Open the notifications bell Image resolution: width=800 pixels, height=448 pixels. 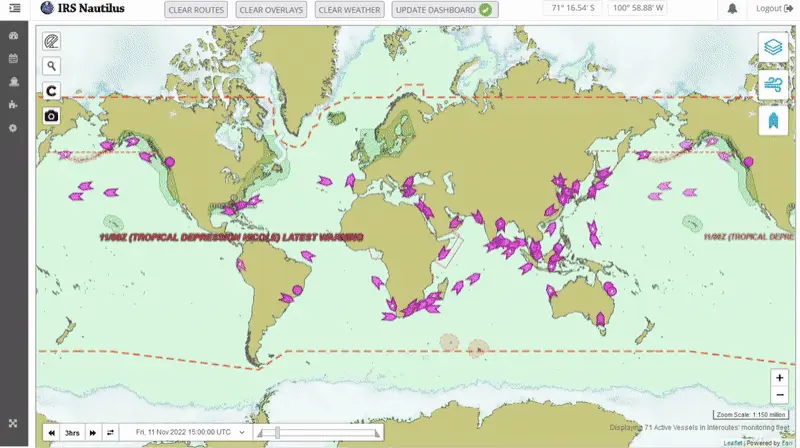pyautogui.click(x=732, y=9)
